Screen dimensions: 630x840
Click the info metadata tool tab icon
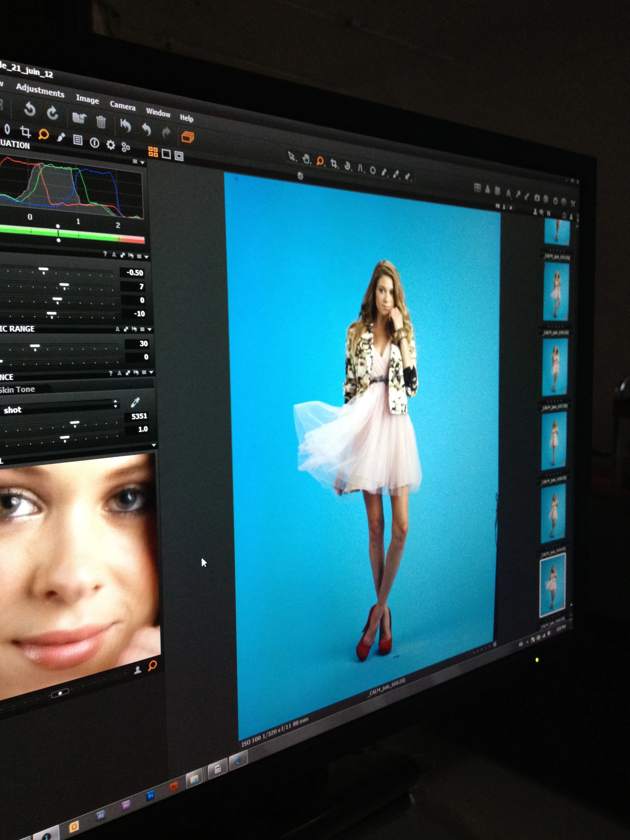tap(94, 143)
